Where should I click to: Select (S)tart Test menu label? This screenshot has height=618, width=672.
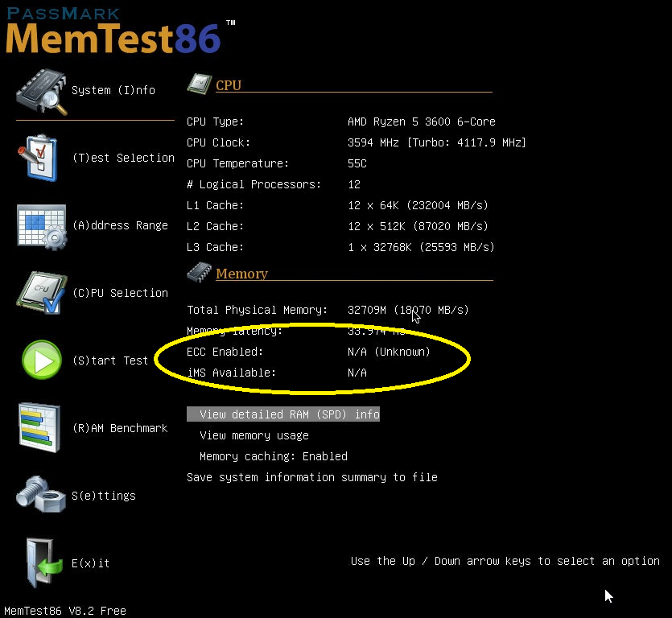click(x=110, y=360)
